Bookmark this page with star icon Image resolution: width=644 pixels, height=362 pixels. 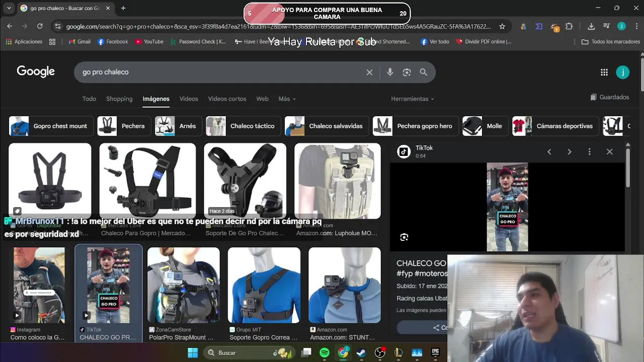[x=502, y=26]
